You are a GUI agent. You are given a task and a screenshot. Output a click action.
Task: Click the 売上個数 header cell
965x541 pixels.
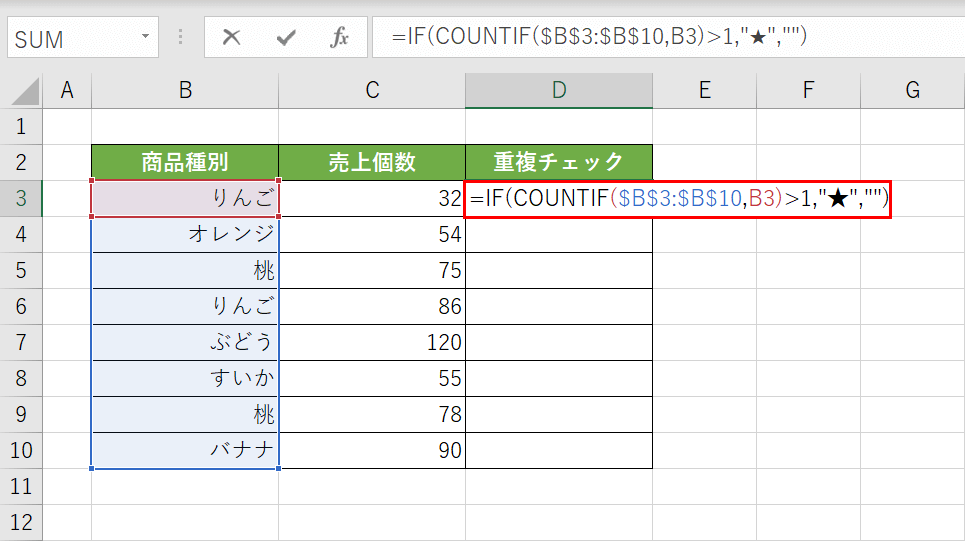pos(372,162)
